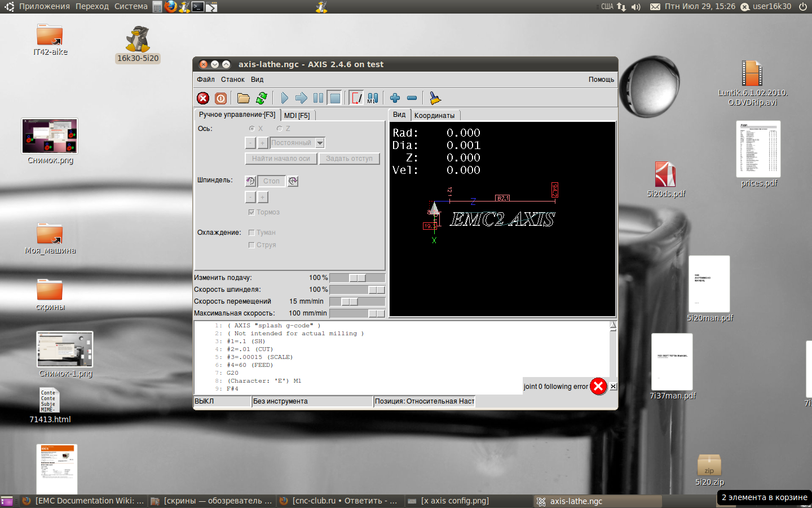This screenshot has height=508, width=812.
Task: Open the terminal from the top panel
Action: (198, 7)
